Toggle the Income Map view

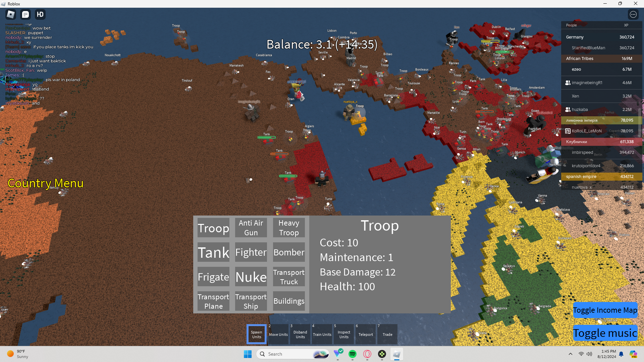tap(605, 310)
